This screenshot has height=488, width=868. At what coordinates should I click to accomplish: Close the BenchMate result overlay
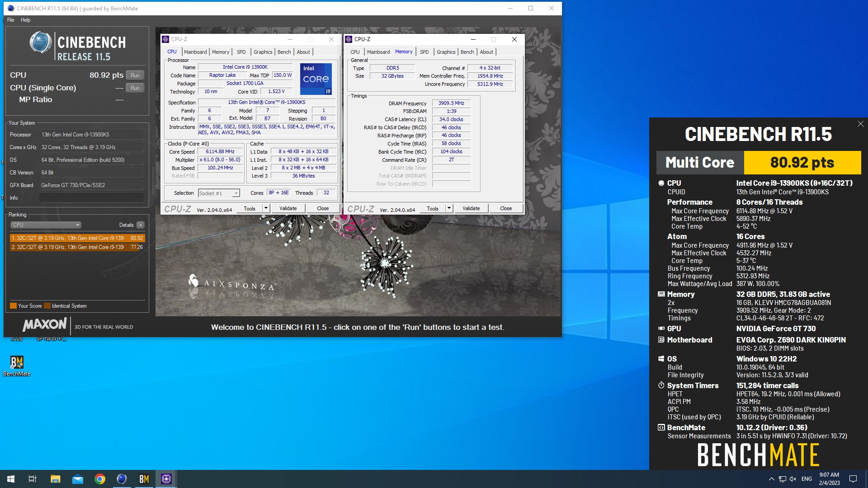point(861,124)
